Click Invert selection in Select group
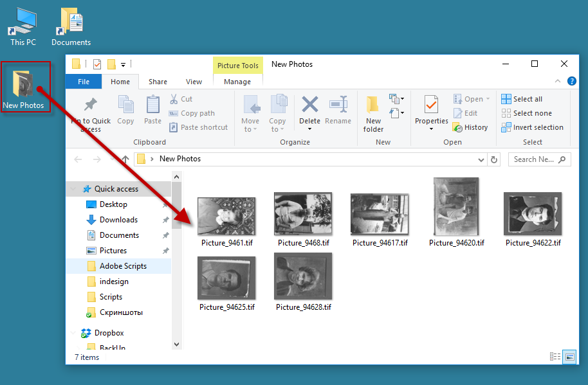This screenshot has height=385, width=588. tap(532, 127)
